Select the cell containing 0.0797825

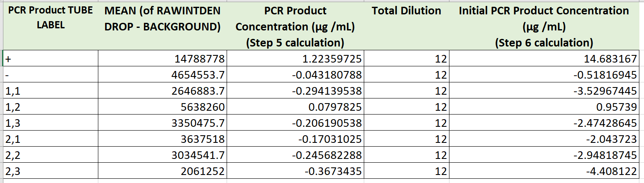click(x=295, y=107)
